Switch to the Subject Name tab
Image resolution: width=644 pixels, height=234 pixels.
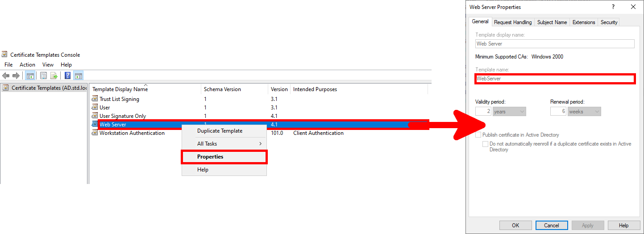coord(552,22)
